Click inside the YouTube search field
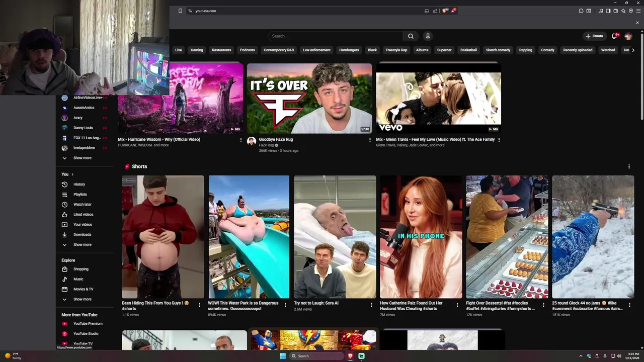Screen dimensions: 644x362 pyautogui.click(x=336, y=36)
